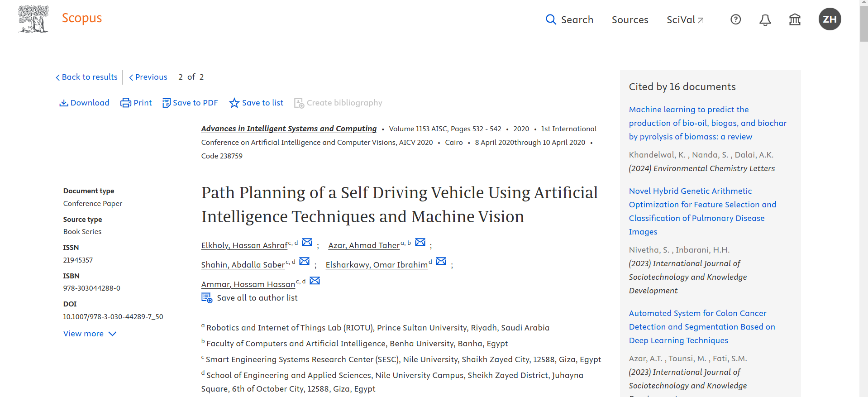The width and height of the screenshot is (868, 397).
Task: Open the Scopus home link
Action: pos(82,18)
